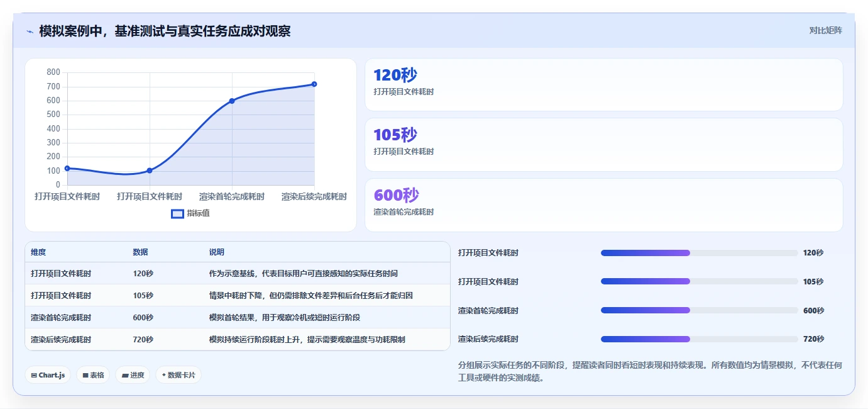
Task: Click the chart x-axis label 渲染后续完成耗时
Action: click(314, 197)
